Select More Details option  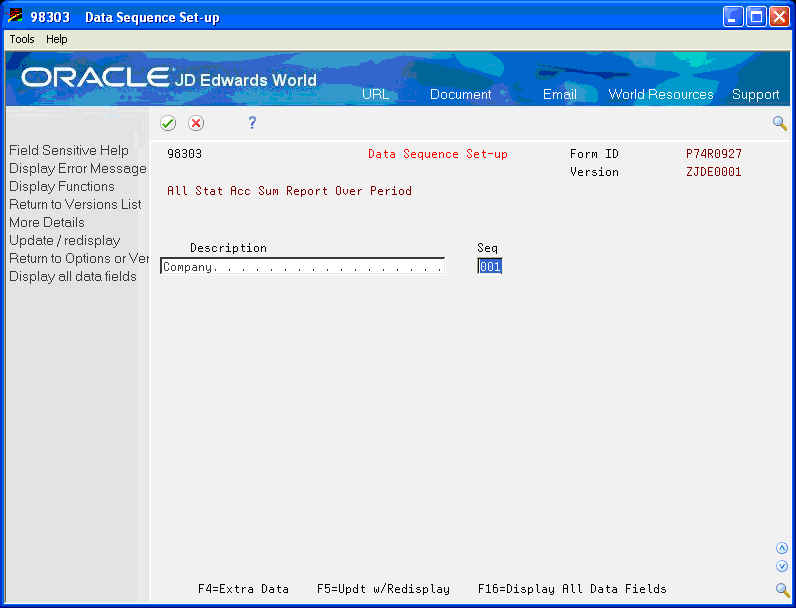(x=47, y=222)
